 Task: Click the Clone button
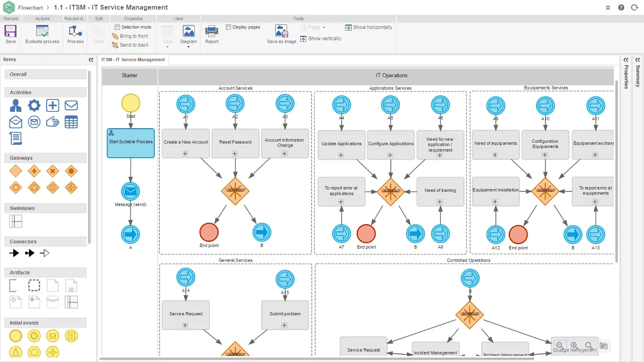[99, 34]
